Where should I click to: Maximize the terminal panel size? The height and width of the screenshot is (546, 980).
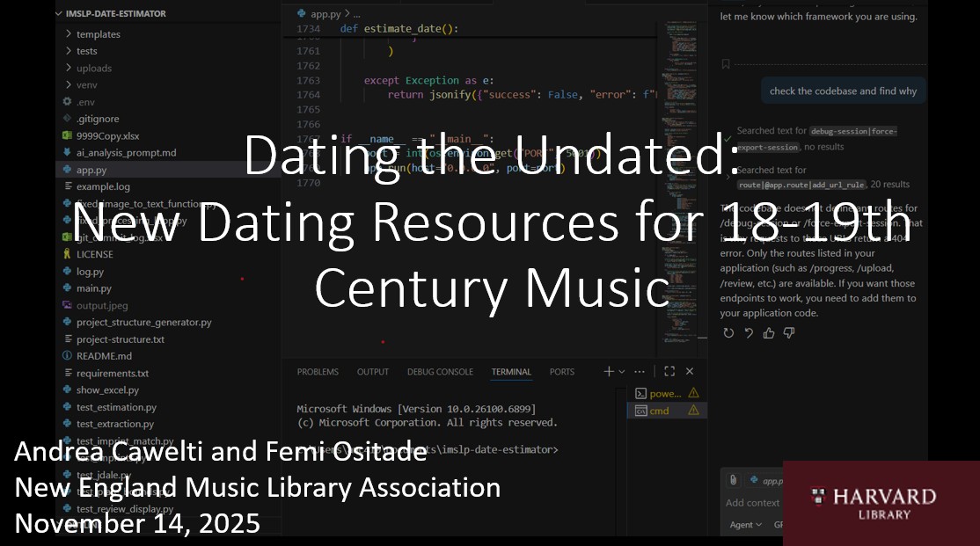click(669, 372)
